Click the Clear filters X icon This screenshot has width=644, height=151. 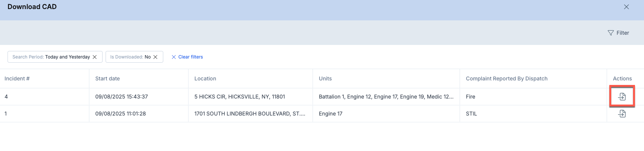pos(174,57)
